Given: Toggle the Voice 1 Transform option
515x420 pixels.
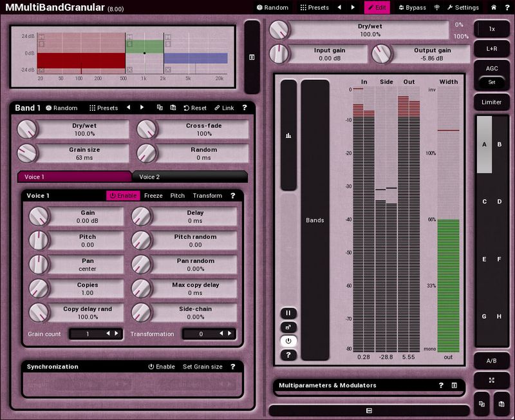Looking at the screenshot, I should pyautogui.click(x=207, y=196).
